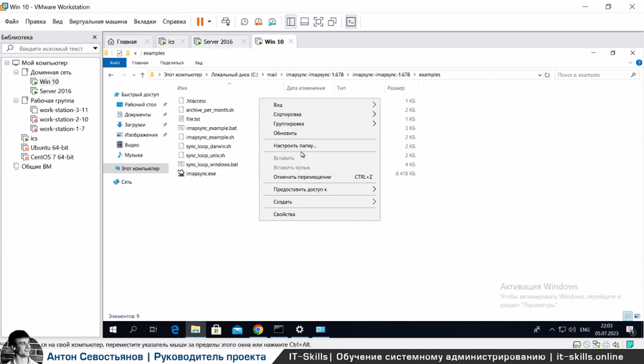644x364 pixels.
Task: Refresh the Explorer address bar location
Action: (x=547, y=75)
